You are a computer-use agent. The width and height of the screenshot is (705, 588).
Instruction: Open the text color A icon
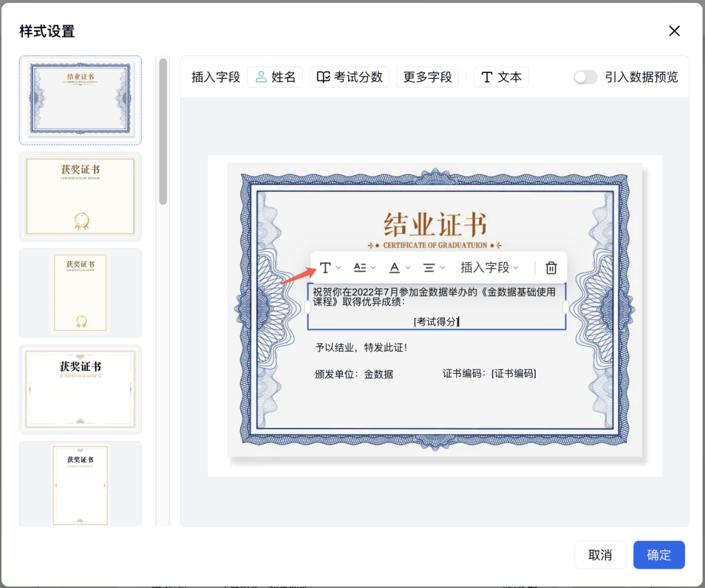pos(395,268)
